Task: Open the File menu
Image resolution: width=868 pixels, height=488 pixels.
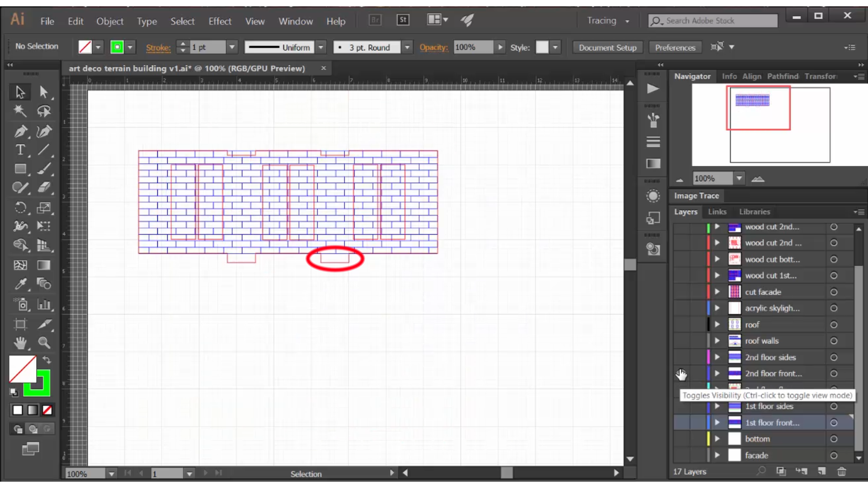Action: coord(47,21)
